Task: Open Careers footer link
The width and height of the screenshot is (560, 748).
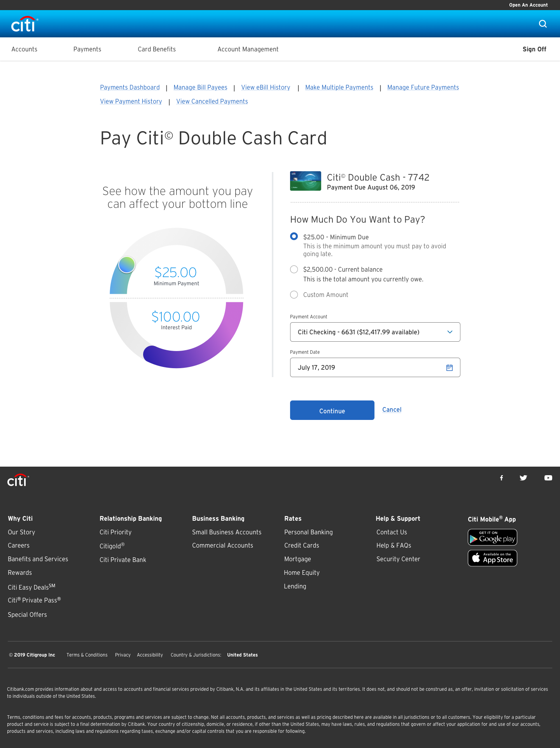Action: (19, 545)
